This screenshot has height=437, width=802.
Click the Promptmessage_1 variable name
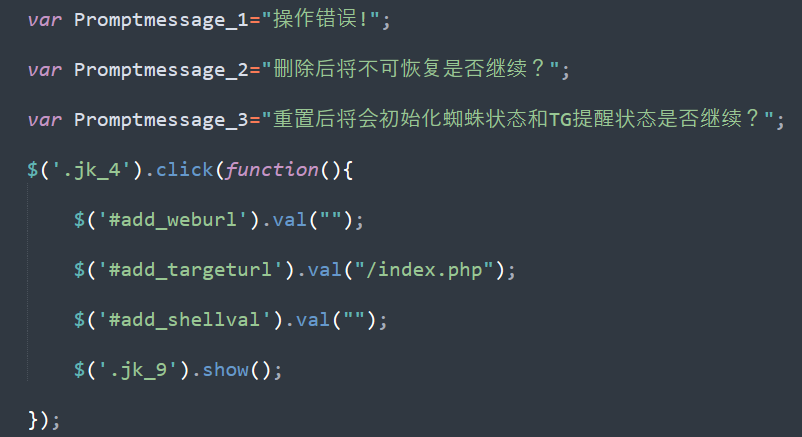160,20
